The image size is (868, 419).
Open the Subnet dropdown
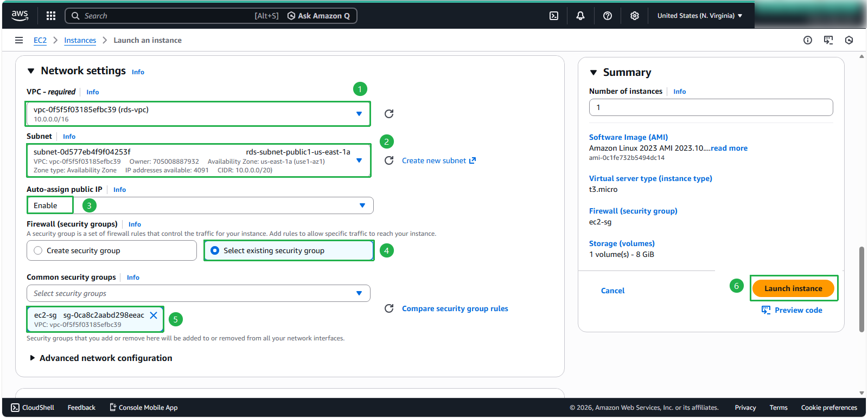199,160
